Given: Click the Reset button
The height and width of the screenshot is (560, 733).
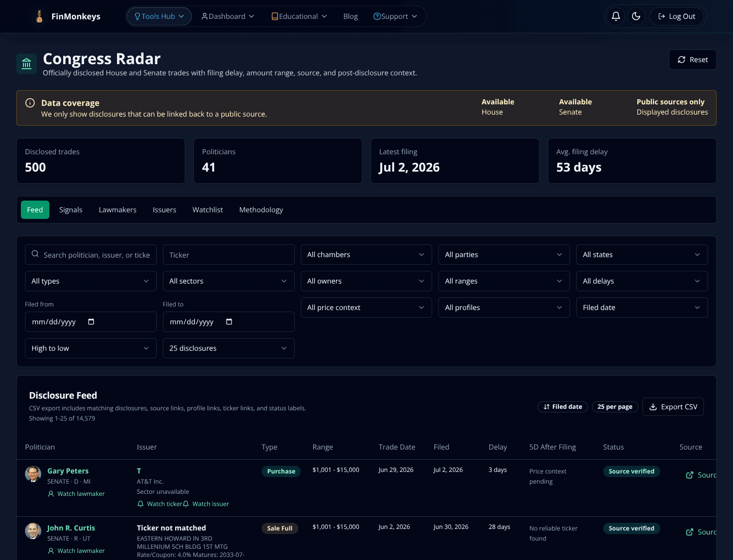Looking at the screenshot, I should click(693, 60).
